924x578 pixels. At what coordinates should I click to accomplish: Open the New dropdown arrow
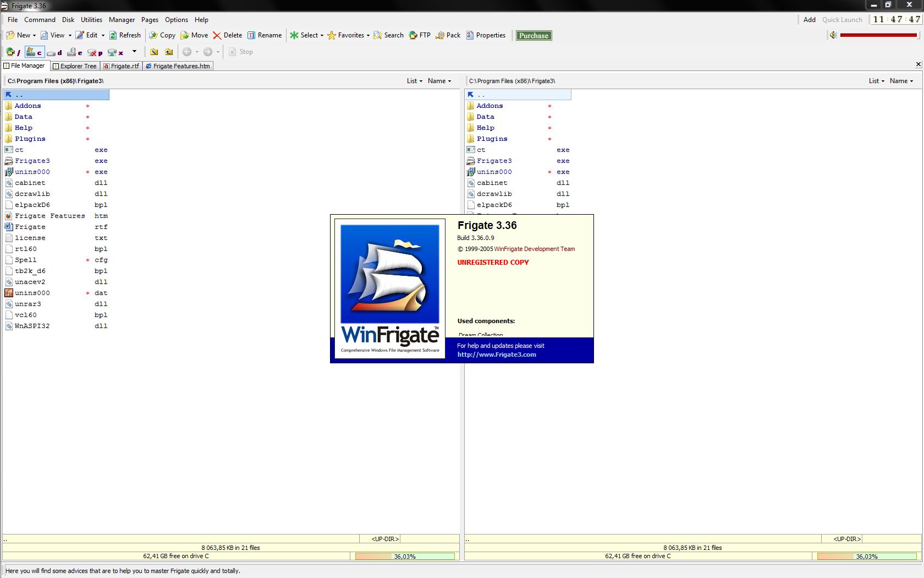coord(34,35)
